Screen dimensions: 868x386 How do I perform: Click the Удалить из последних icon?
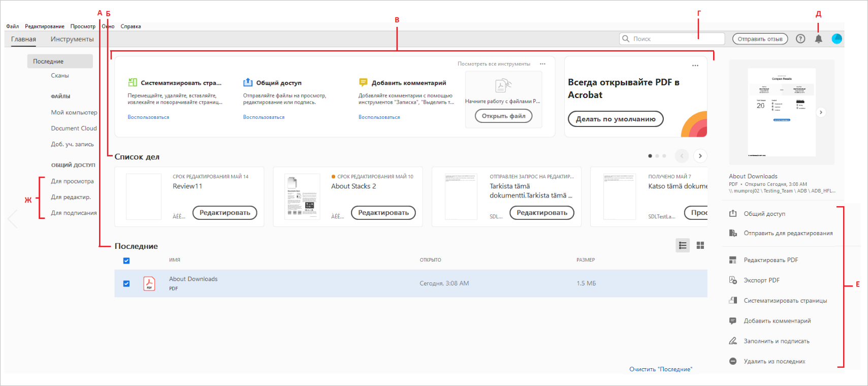click(733, 361)
